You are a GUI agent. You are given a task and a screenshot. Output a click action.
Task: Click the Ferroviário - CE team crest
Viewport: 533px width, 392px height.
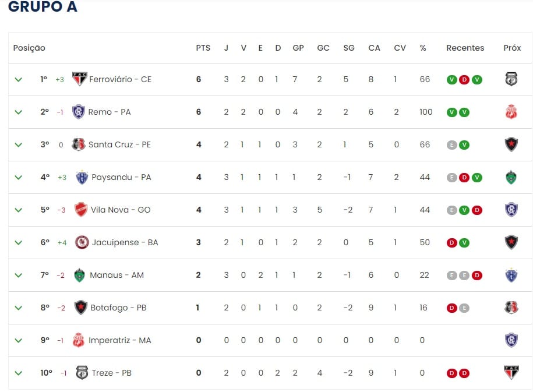pos(79,79)
